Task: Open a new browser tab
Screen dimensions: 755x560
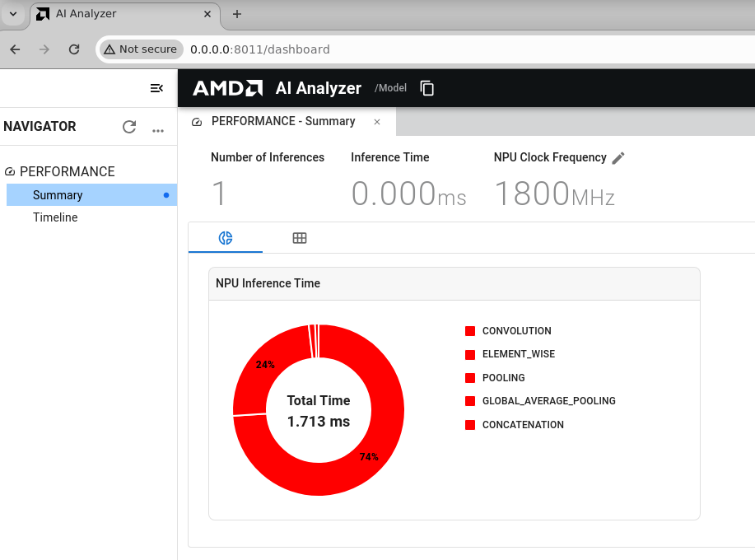Action: (237, 14)
